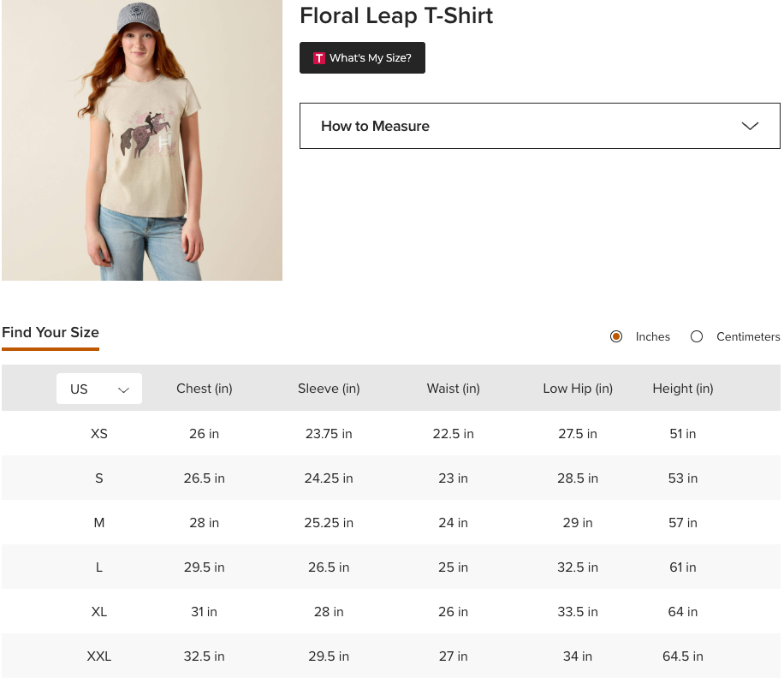Select the M size row label

point(99,523)
